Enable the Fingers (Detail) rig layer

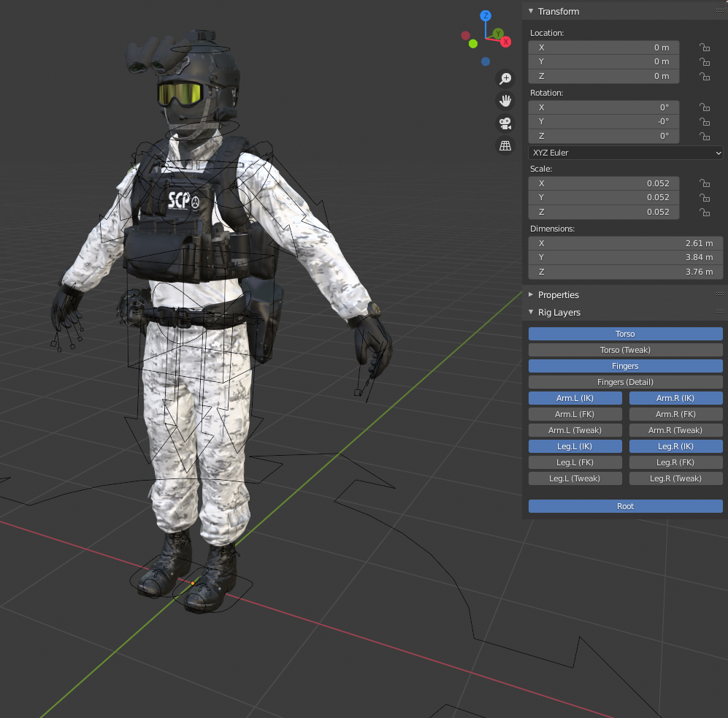(625, 382)
